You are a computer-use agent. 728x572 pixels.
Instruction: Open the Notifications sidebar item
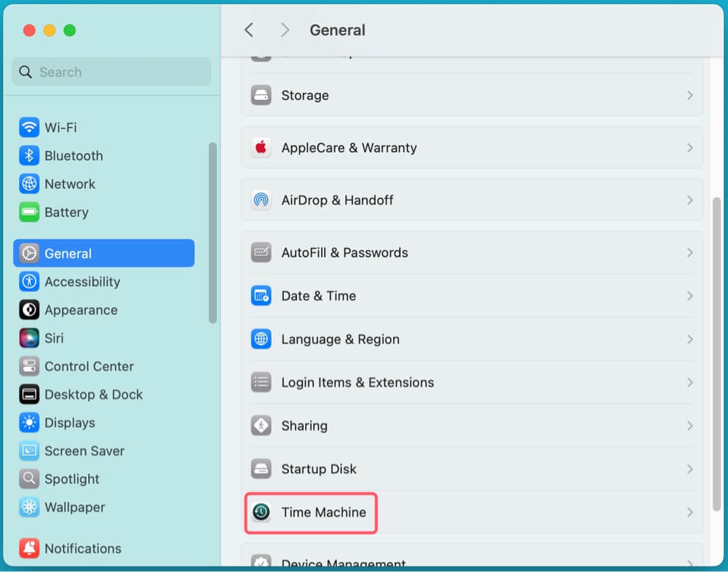[x=82, y=549]
